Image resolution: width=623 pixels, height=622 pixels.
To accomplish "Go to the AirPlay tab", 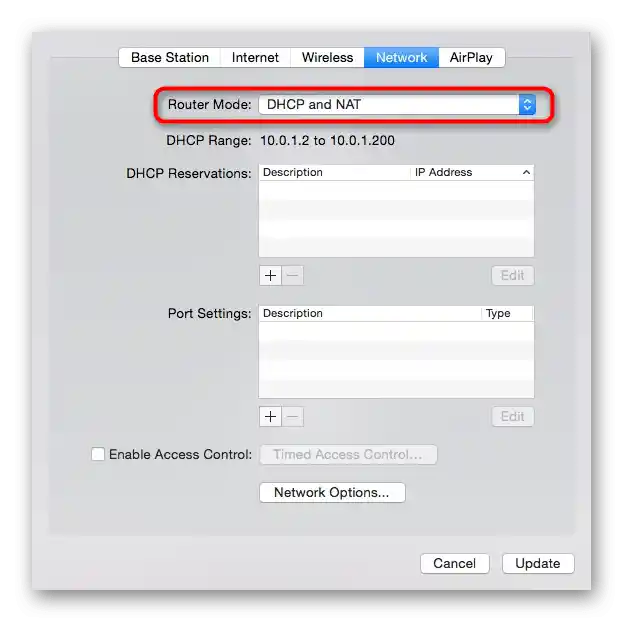I will click(x=472, y=58).
